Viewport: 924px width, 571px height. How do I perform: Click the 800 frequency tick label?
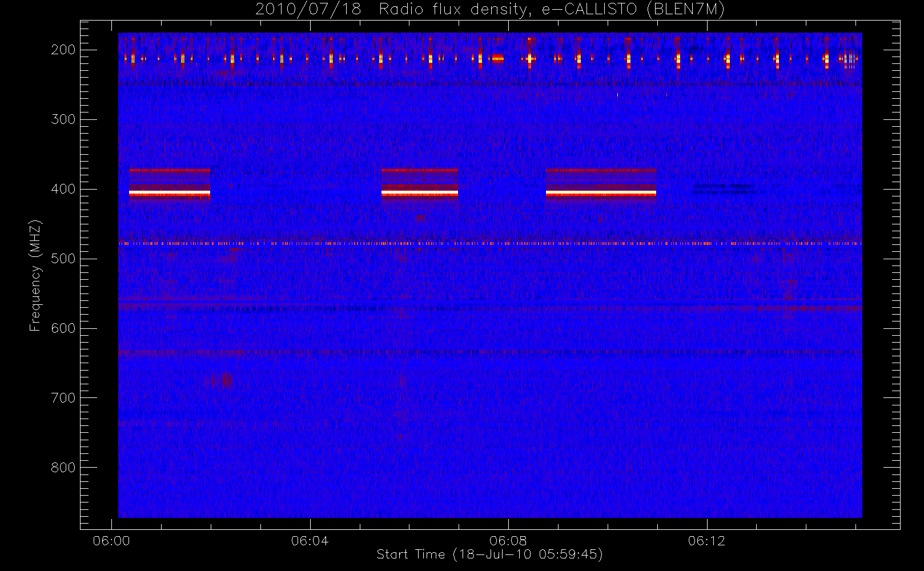click(63, 468)
